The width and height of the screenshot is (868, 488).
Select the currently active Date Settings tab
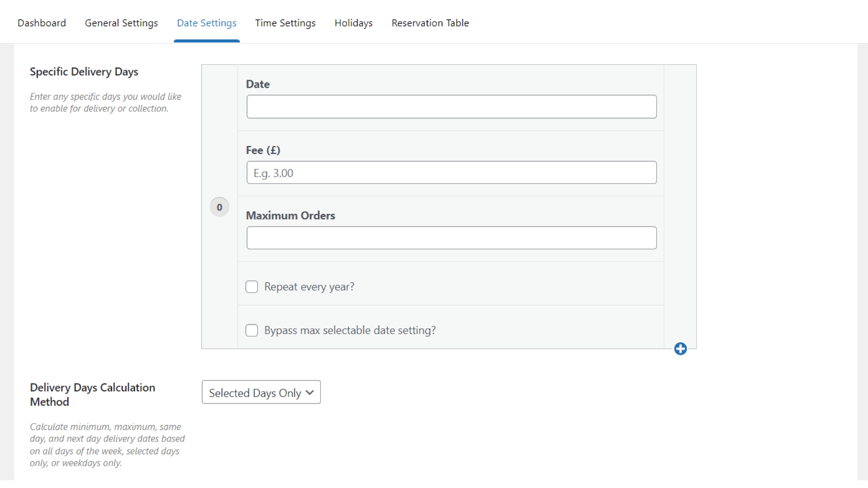tap(206, 23)
